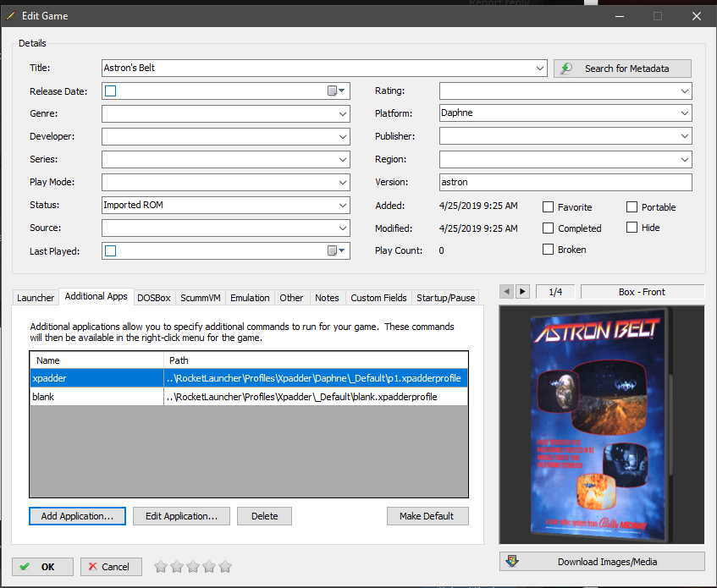Mark the game as Favorite
717x588 pixels.
pos(548,207)
